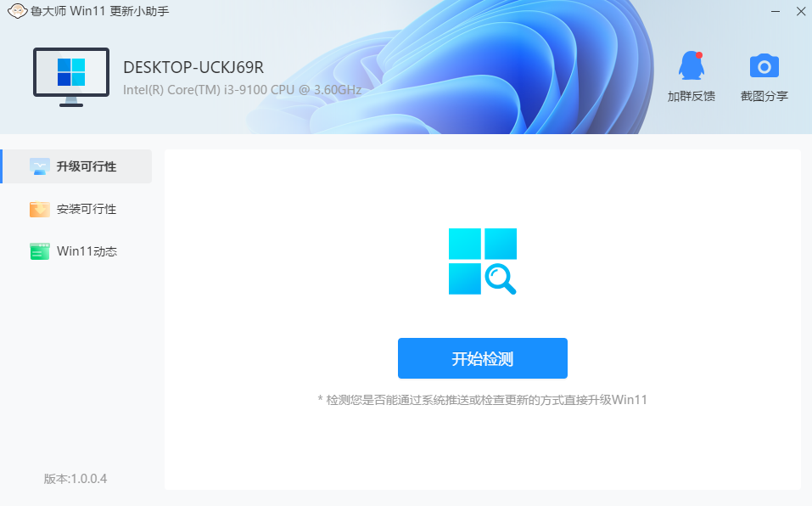Open 加群反馈 penguin QQ icon

pos(692,65)
